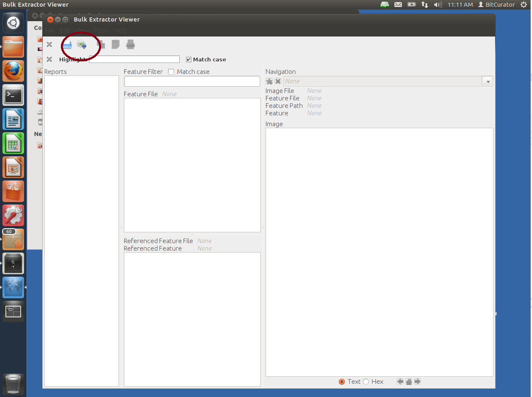The width and height of the screenshot is (532, 397).
Task: Open the Terminal from the dock
Action: coord(13,95)
